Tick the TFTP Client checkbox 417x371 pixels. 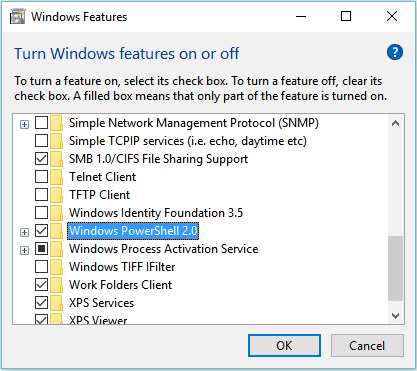(x=41, y=195)
